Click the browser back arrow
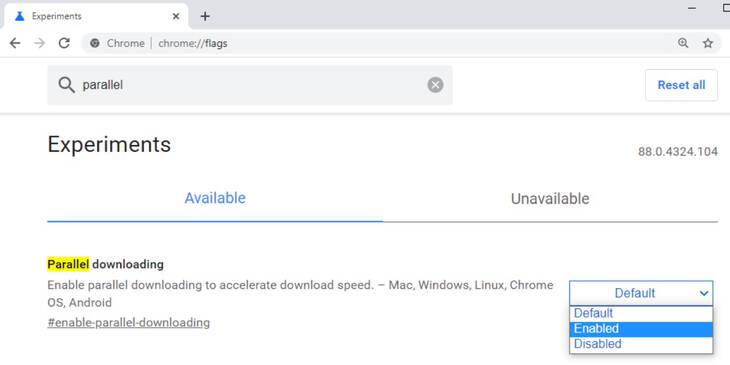730x365 pixels. (15, 43)
